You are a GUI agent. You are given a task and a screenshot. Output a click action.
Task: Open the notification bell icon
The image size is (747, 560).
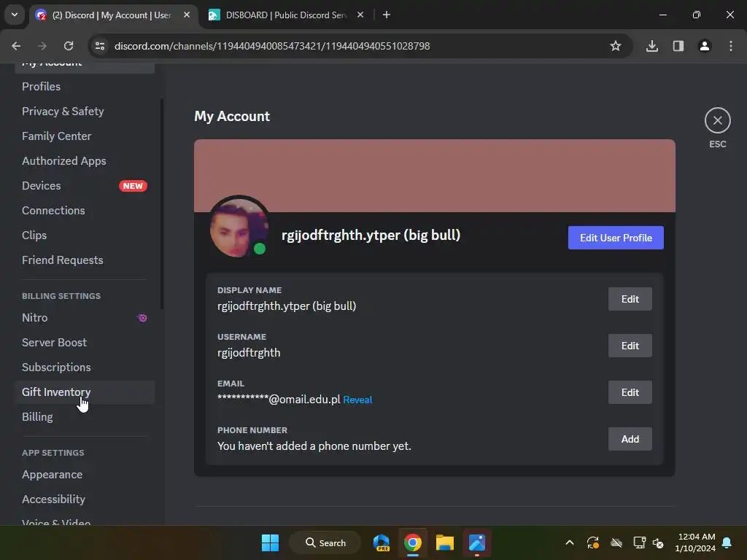point(727,542)
